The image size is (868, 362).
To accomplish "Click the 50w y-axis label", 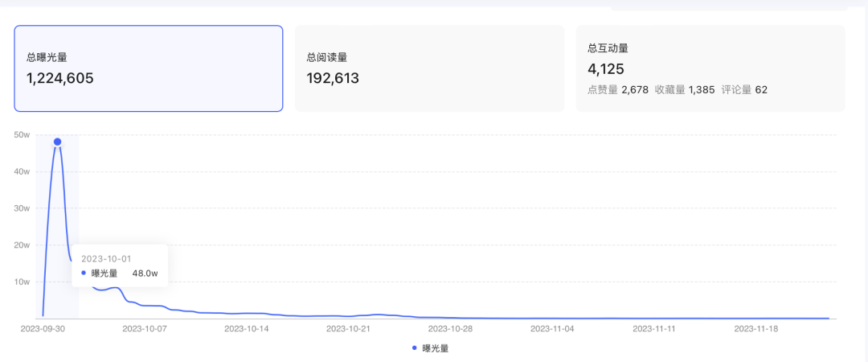I will (x=22, y=135).
